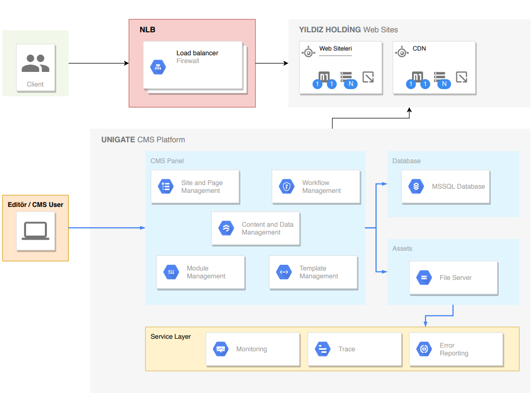Click the Client users icon

coord(35,64)
